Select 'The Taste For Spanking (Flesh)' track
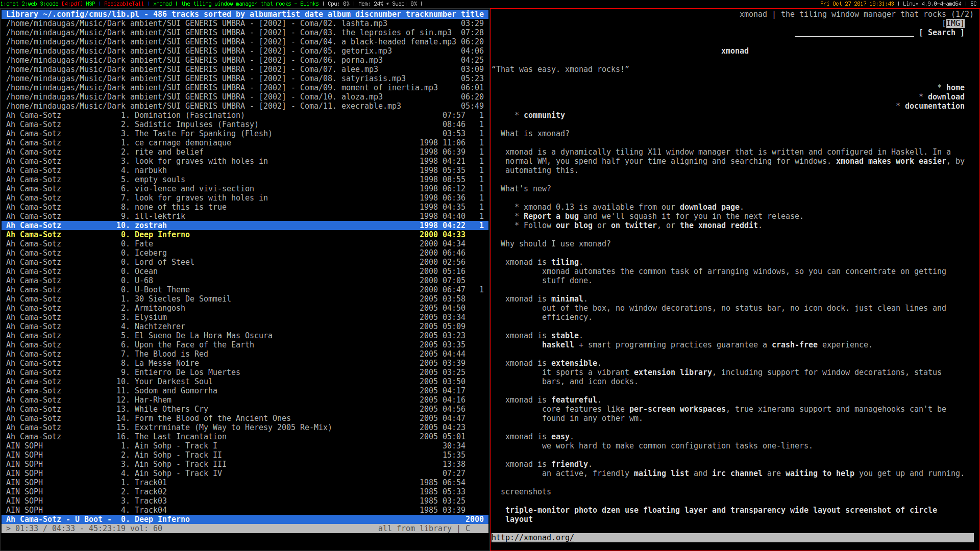The image size is (980, 551). (x=245, y=134)
